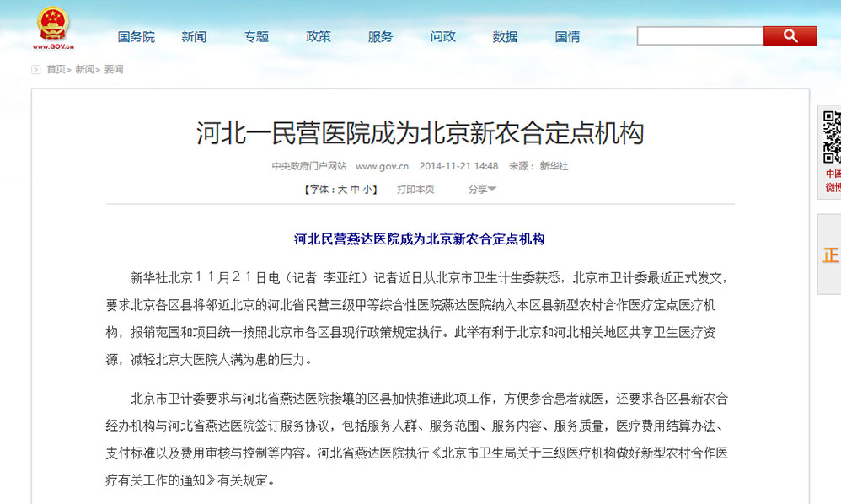The width and height of the screenshot is (841, 504).
Task: Click the 新闻 breadcrumb link
Action: pos(85,69)
